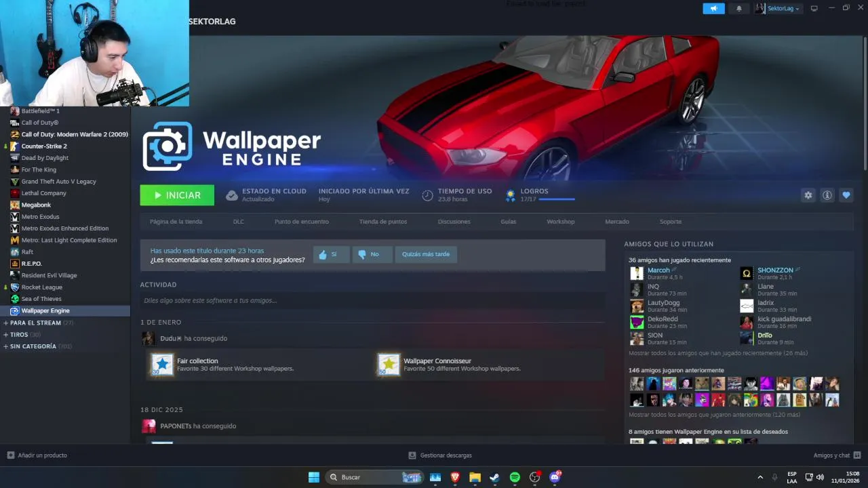Open Dudu's profile in the activity feed
The height and width of the screenshot is (488, 868).
[171, 338]
